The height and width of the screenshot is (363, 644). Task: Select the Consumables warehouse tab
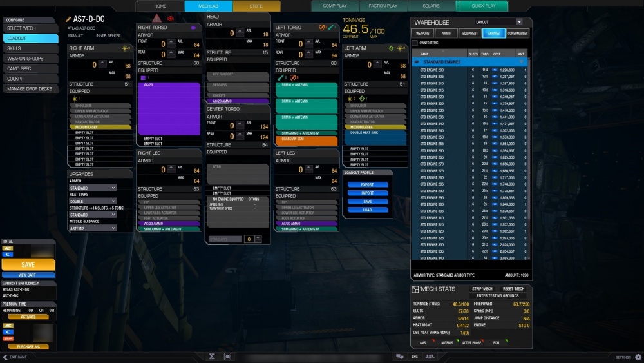click(x=518, y=34)
